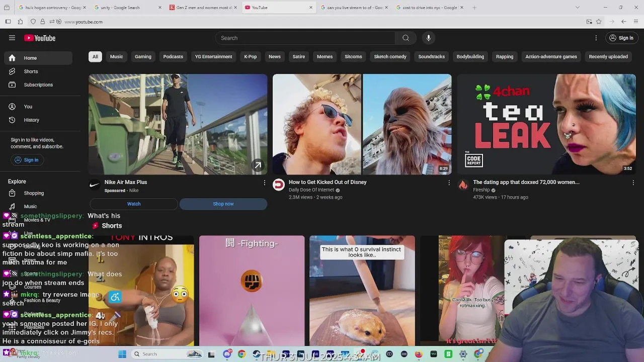Open the 4chan tea leak video thumbnail
The height and width of the screenshot is (362, 644).
546,124
